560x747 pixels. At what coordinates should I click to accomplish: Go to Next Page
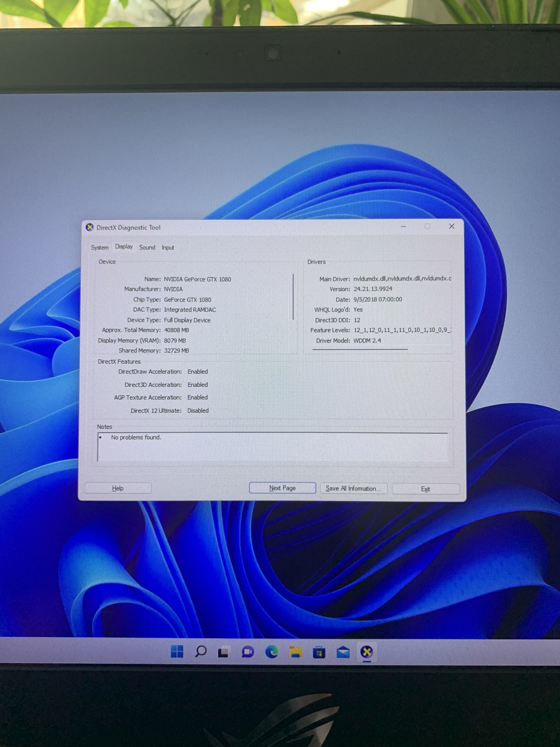[283, 488]
